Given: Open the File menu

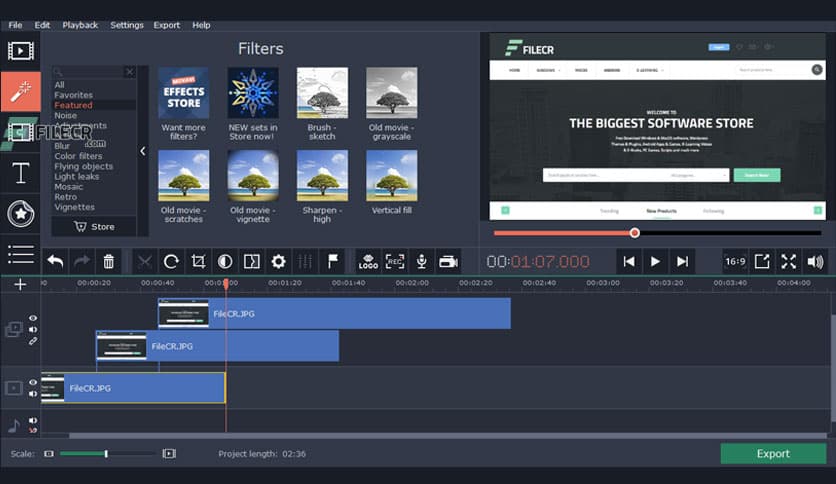Looking at the screenshot, I should (x=15, y=25).
